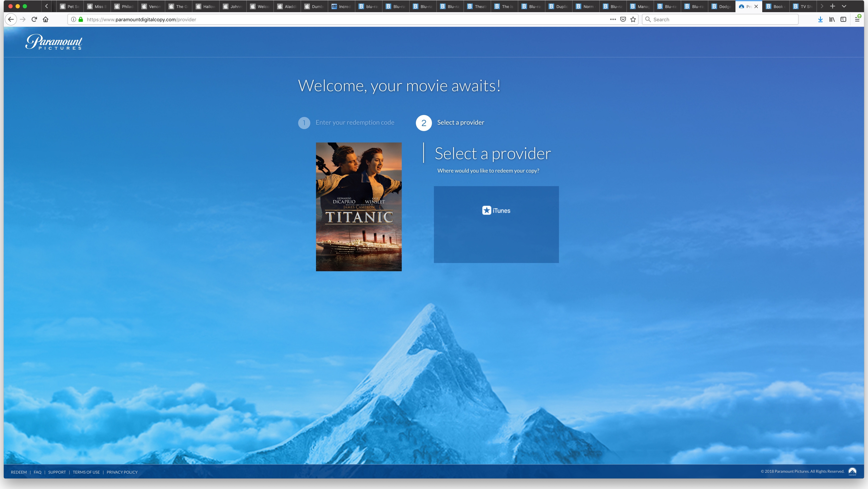This screenshot has height=489, width=868.
Task: Open the Firefox hamburger menu
Action: point(858,19)
